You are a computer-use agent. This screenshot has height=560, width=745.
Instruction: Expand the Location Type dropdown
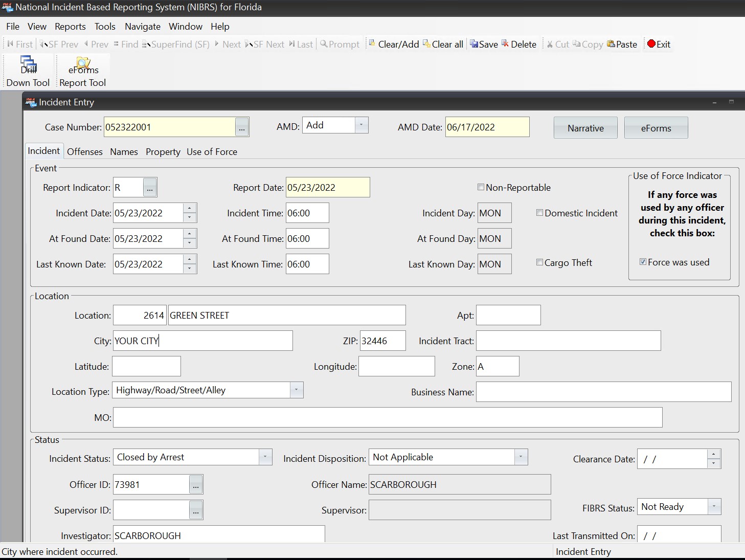(296, 390)
